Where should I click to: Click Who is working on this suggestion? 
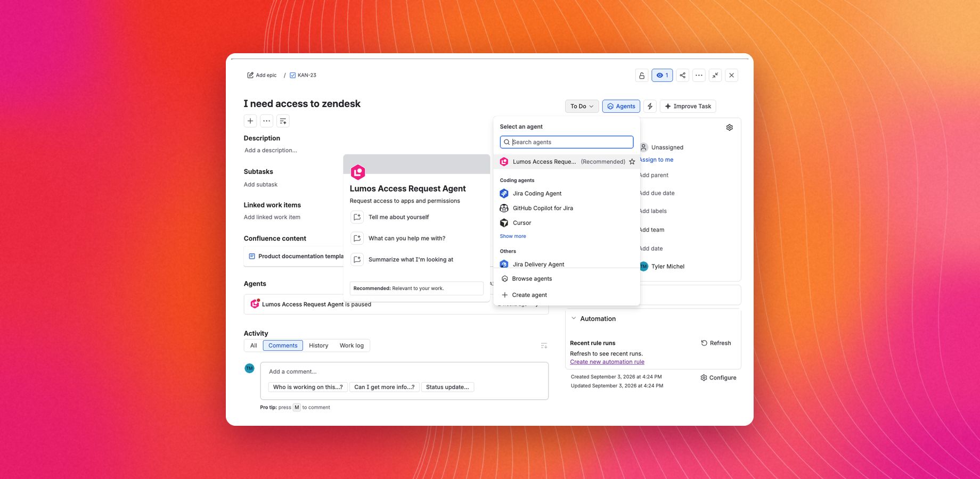(x=308, y=387)
